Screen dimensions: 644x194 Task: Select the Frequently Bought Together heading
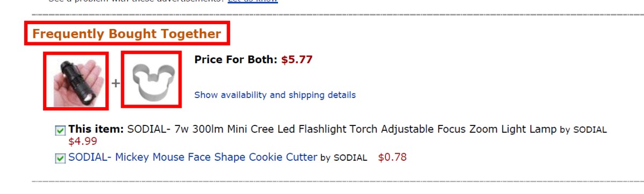(x=127, y=34)
